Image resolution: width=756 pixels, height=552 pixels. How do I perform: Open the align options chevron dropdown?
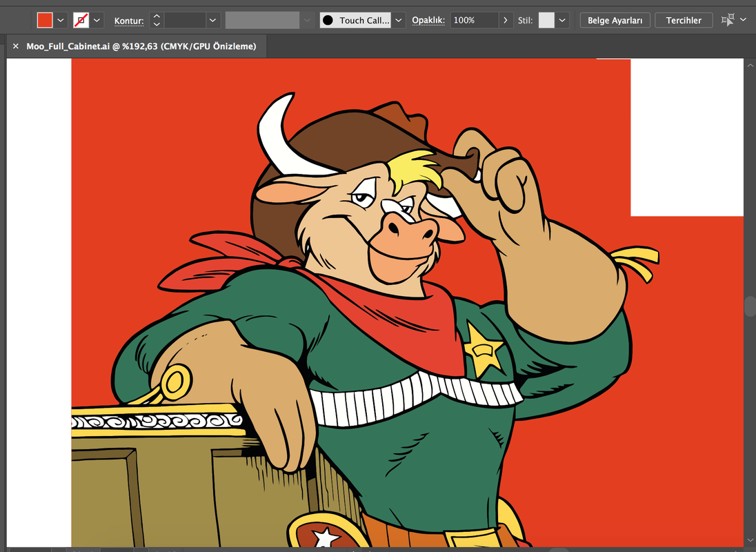743,20
